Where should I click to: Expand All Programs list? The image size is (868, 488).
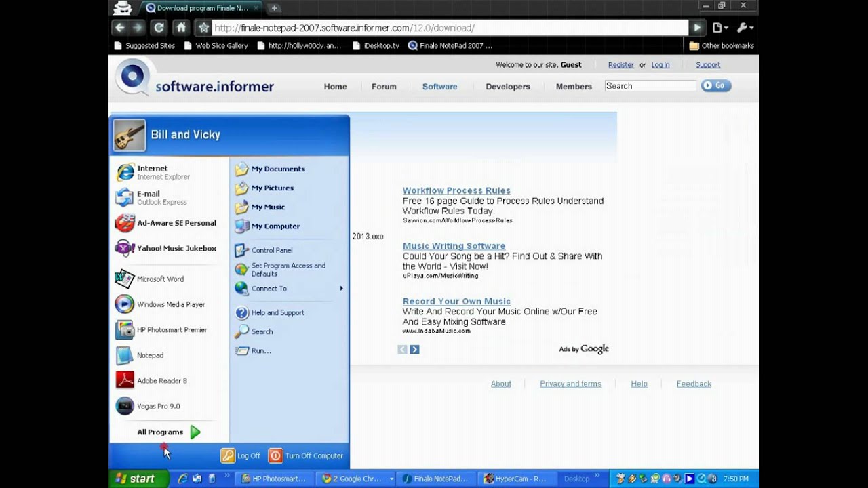(x=169, y=432)
